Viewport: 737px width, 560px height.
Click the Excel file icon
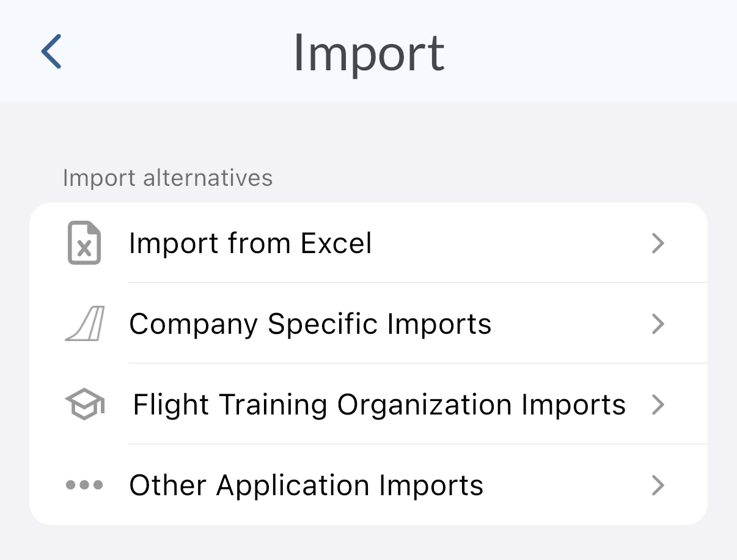tap(84, 243)
